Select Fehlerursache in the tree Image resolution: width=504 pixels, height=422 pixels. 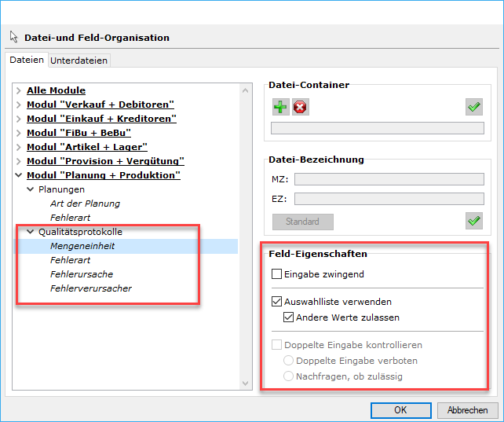point(82,274)
